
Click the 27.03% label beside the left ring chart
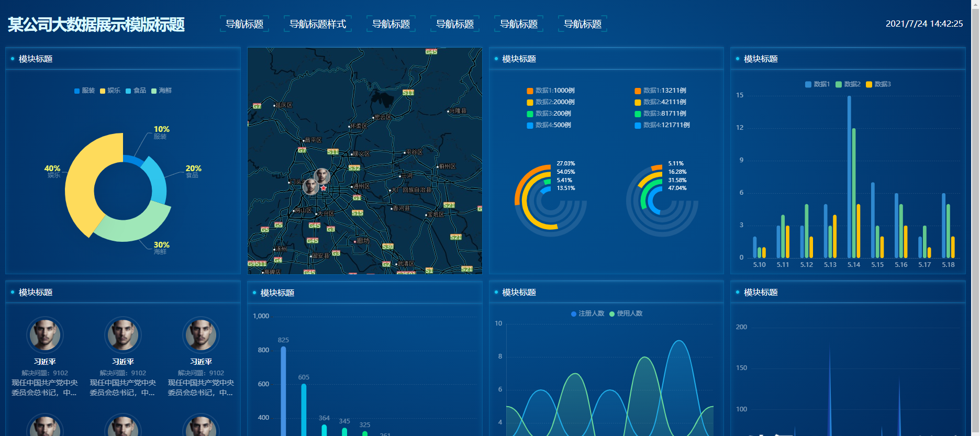pyautogui.click(x=565, y=163)
